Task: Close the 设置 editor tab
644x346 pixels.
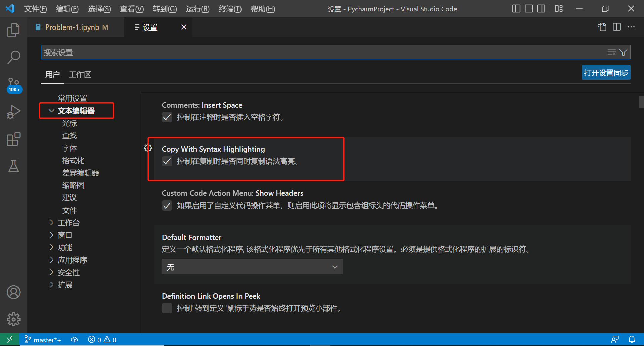Action: pyautogui.click(x=184, y=27)
